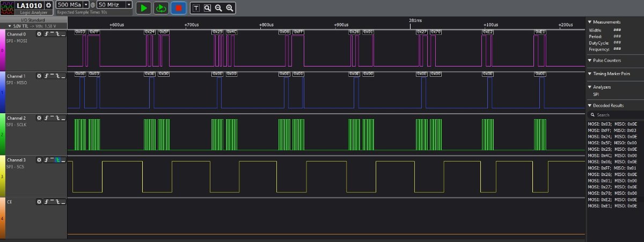Open LA1010 device settings gear
The image size is (644, 242).
[48, 5]
